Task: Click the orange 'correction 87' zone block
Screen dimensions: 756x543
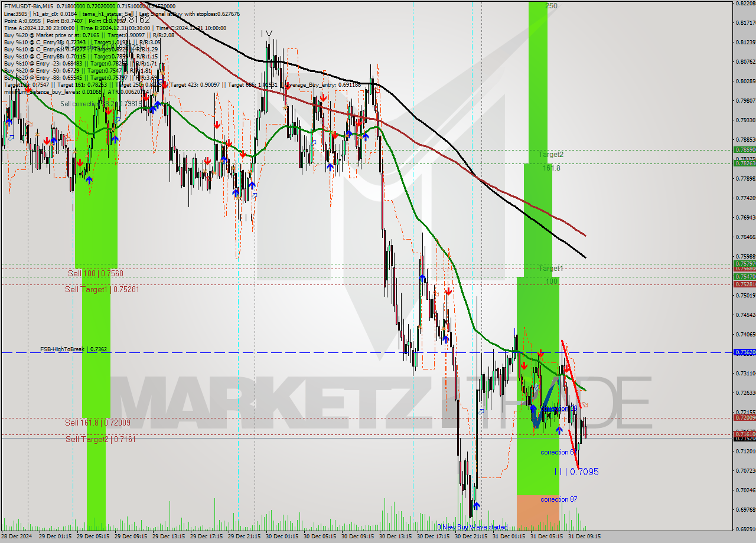Action: click(x=537, y=512)
